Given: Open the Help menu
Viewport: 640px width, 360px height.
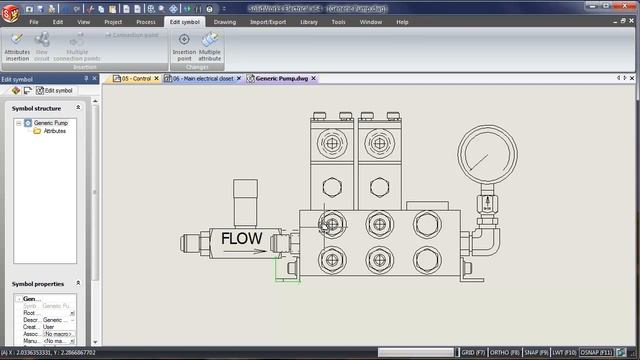Looking at the screenshot, I should click(402, 22).
